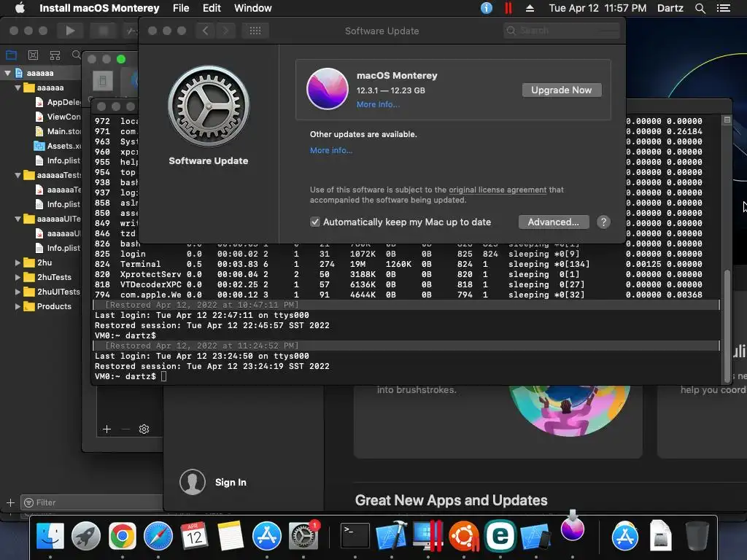Open the Edit menu
Screen dimensions: 747x560
[x=212, y=8]
